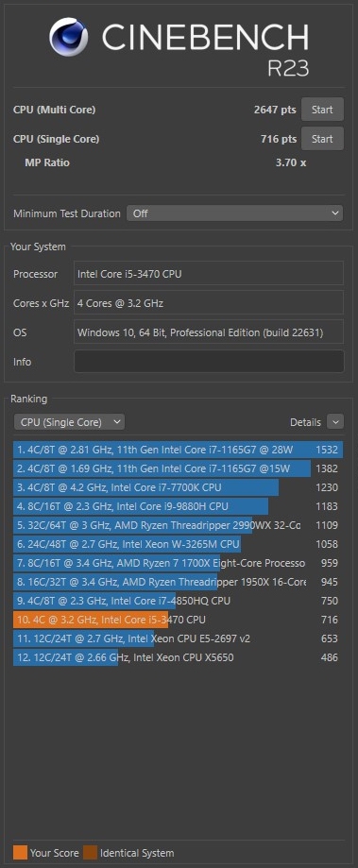Viewport: 358px width, 868px height.
Task: Click the brown Identical System legend swatch
Action: click(90, 853)
